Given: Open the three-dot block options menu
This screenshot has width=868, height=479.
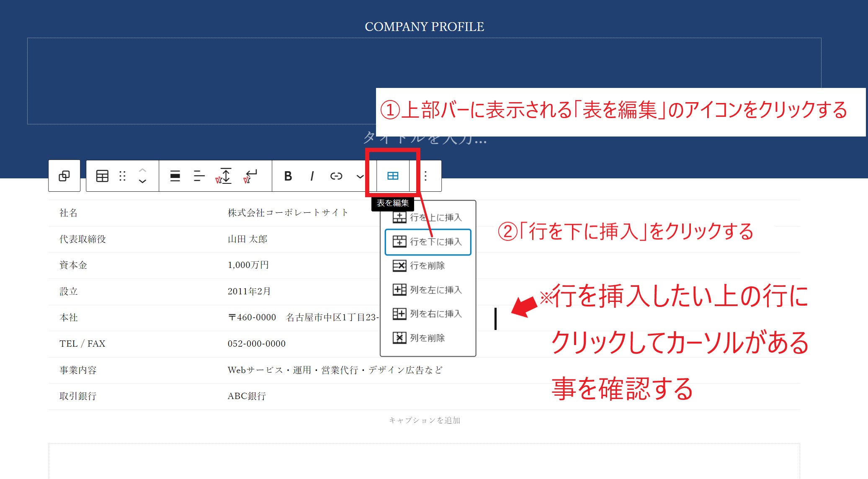Looking at the screenshot, I should pos(425,176).
